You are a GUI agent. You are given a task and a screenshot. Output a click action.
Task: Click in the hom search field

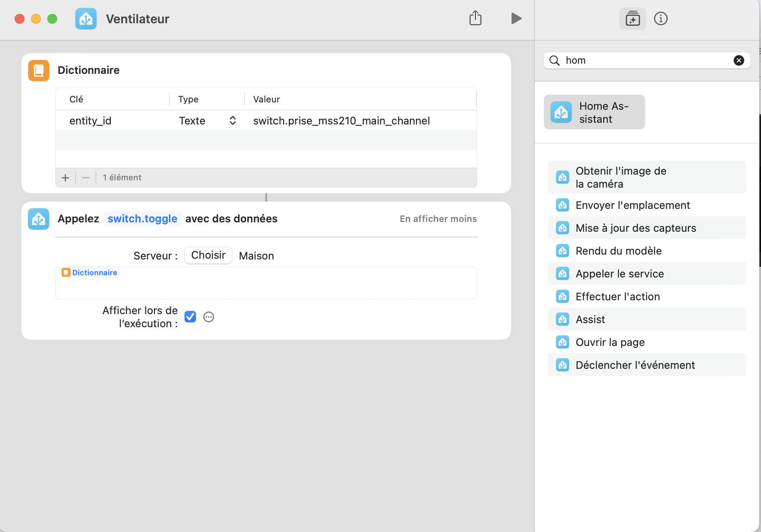pos(647,60)
